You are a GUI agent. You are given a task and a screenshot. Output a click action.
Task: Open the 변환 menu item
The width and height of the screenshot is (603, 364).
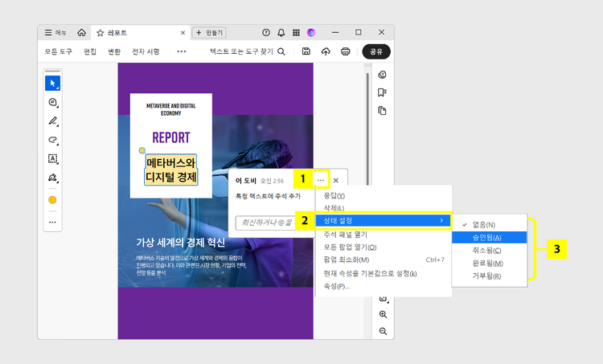[x=114, y=51]
